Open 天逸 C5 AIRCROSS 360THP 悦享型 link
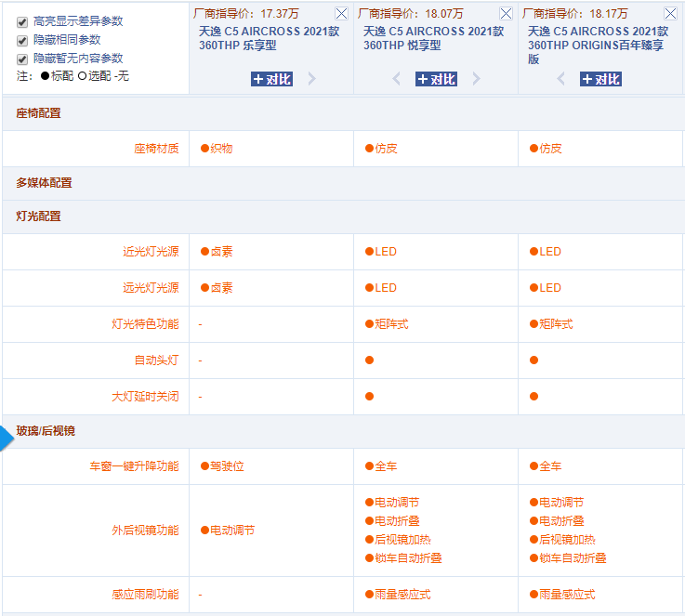 (x=433, y=38)
